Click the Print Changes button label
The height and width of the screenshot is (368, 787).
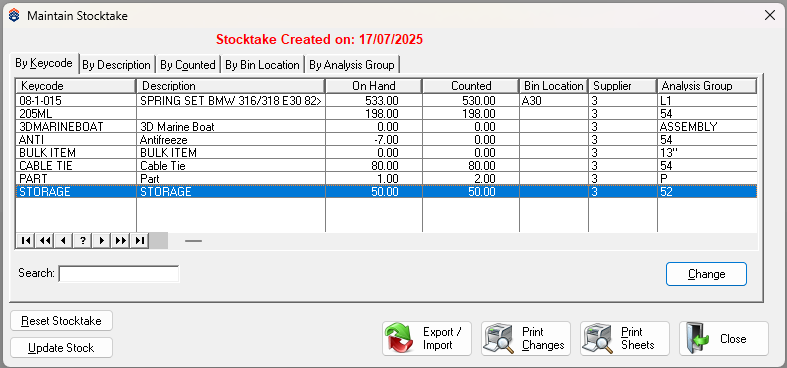543,338
